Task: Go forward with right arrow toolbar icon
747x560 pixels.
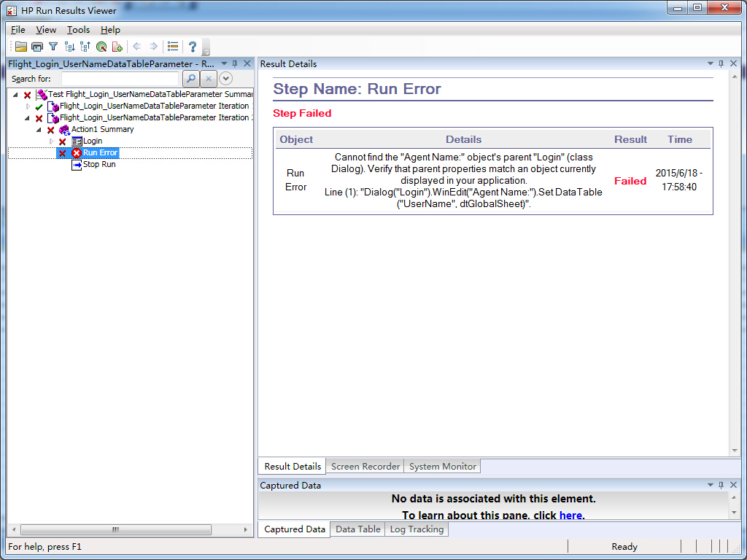Action: [153, 46]
